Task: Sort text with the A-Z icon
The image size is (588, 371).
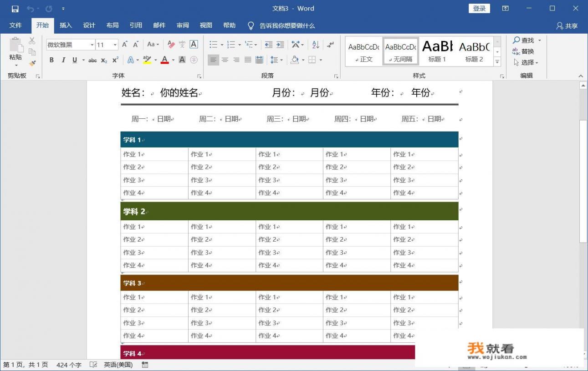Action: (x=316, y=45)
